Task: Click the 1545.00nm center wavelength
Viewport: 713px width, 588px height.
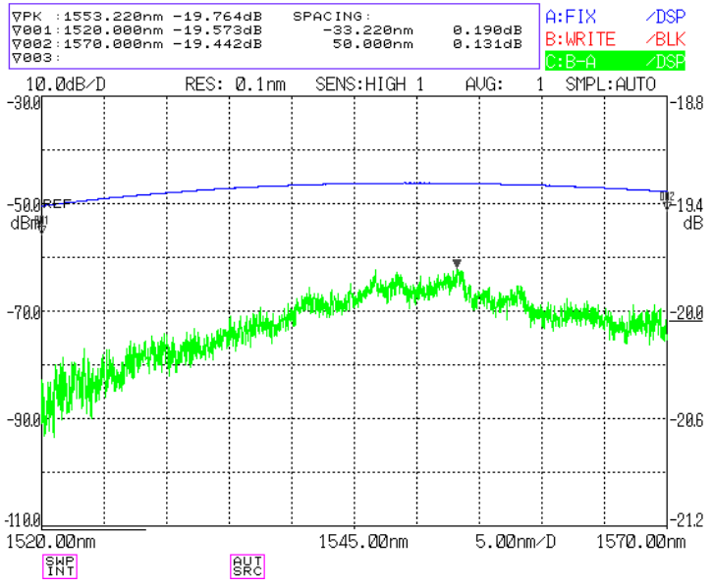Action: (x=362, y=542)
